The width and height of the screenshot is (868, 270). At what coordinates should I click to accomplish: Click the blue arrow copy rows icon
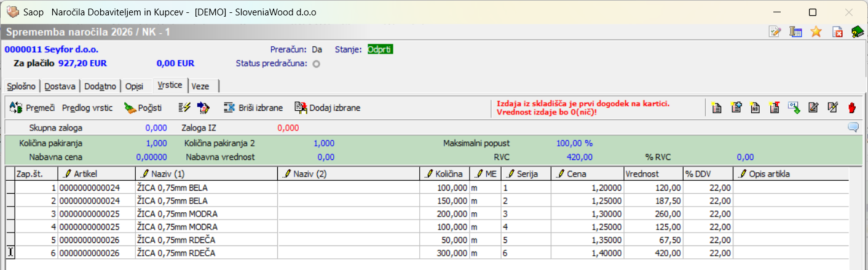tap(203, 108)
